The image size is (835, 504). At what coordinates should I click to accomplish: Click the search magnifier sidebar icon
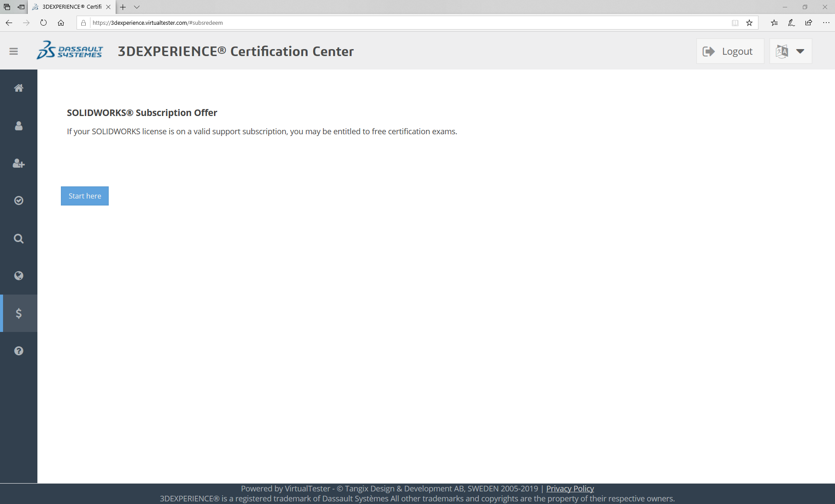[18, 239]
